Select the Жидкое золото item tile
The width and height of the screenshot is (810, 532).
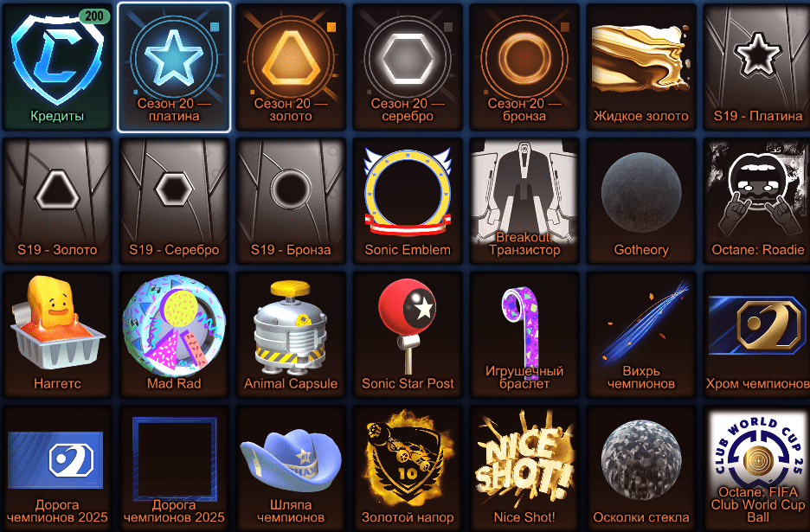pyautogui.click(x=641, y=67)
